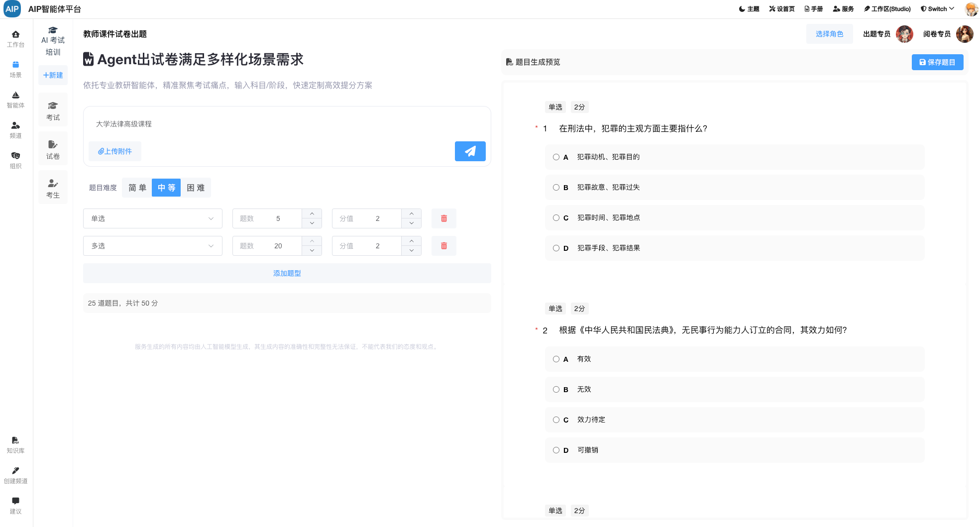The width and height of the screenshot is (980, 527).
Task: Expand the 多选 question type dropdown
Action: (152, 246)
